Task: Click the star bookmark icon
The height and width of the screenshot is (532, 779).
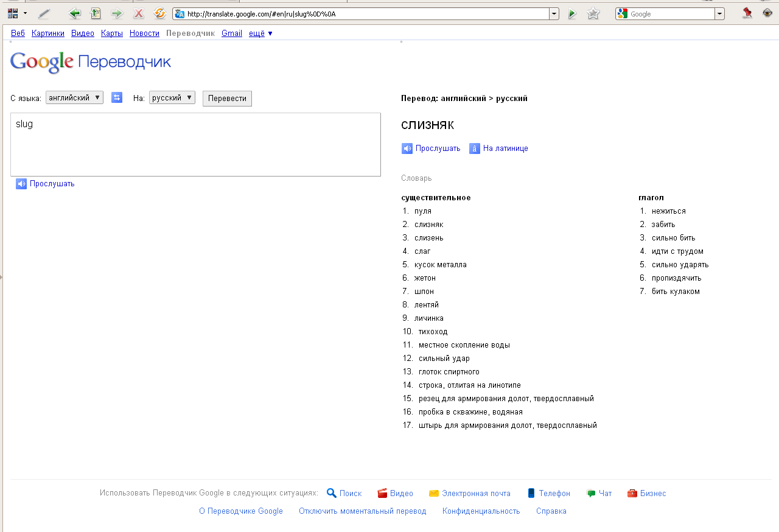Action: click(593, 13)
